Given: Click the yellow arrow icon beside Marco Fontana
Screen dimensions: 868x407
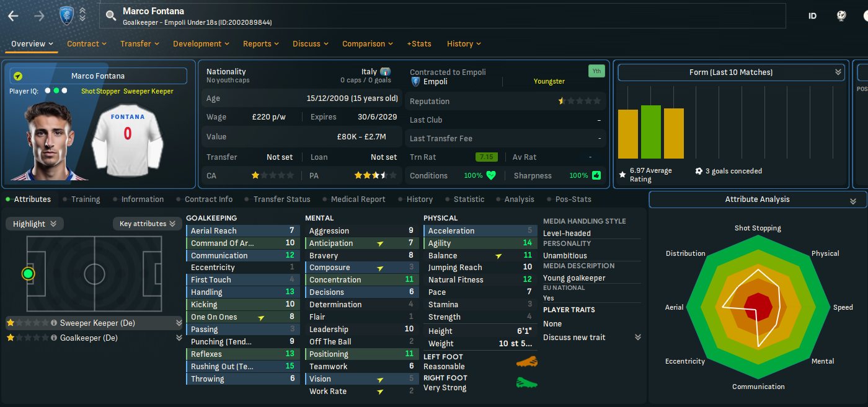Looking at the screenshot, I should coord(18,76).
